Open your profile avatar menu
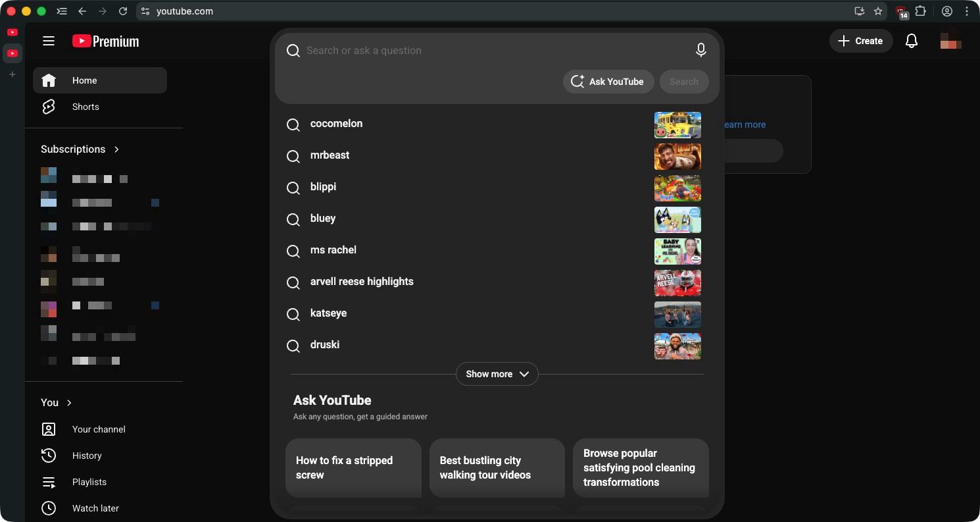Screen dimensions: 980x522 click(950, 41)
